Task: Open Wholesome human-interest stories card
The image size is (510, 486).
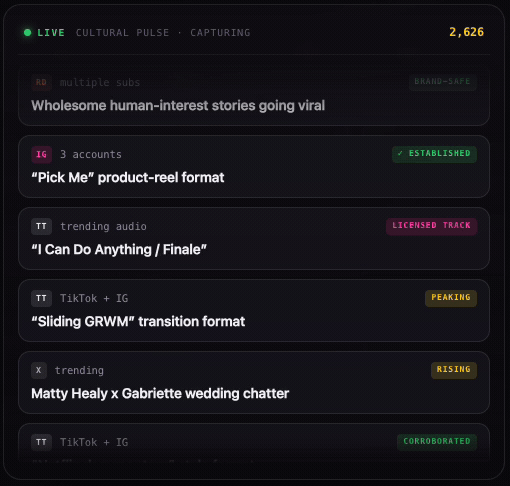Action: pyautogui.click(x=254, y=95)
